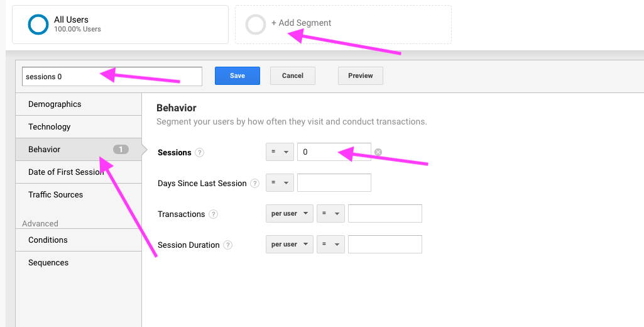Image resolution: width=644 pixels, height=327 pixels.
Task: Click the help icon beside Days Since Last Session
Action: click(x=254, y=184)
